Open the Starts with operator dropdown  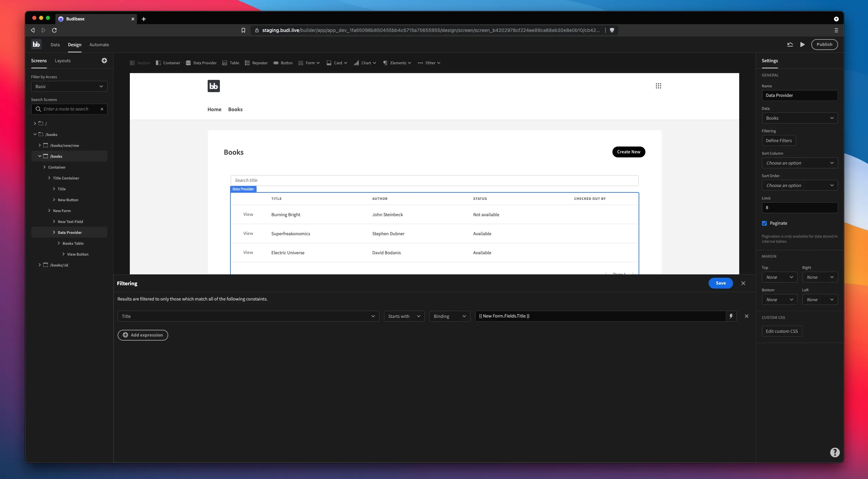tap(404, 316)
